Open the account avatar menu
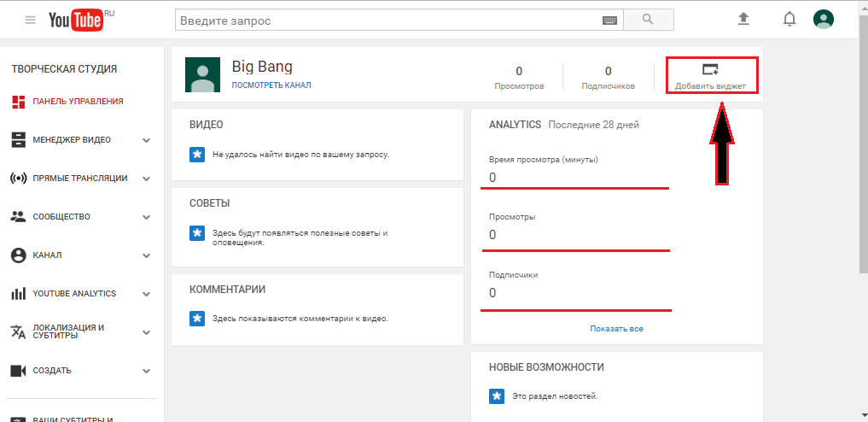The image size is (868, 422). (x=824, y=20)
